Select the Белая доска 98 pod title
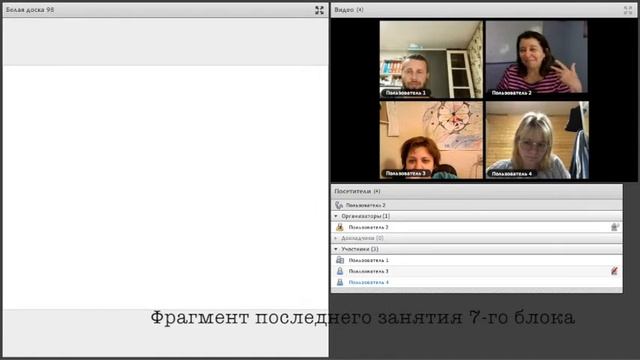This screenshot has width=640, height=360. (30, 10)
